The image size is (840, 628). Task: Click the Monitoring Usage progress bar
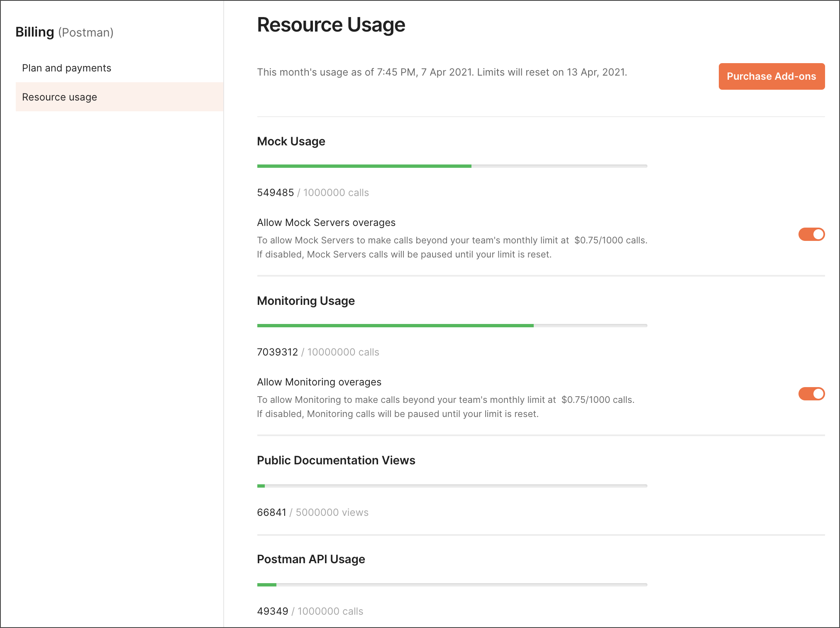[x=452, y=326]
